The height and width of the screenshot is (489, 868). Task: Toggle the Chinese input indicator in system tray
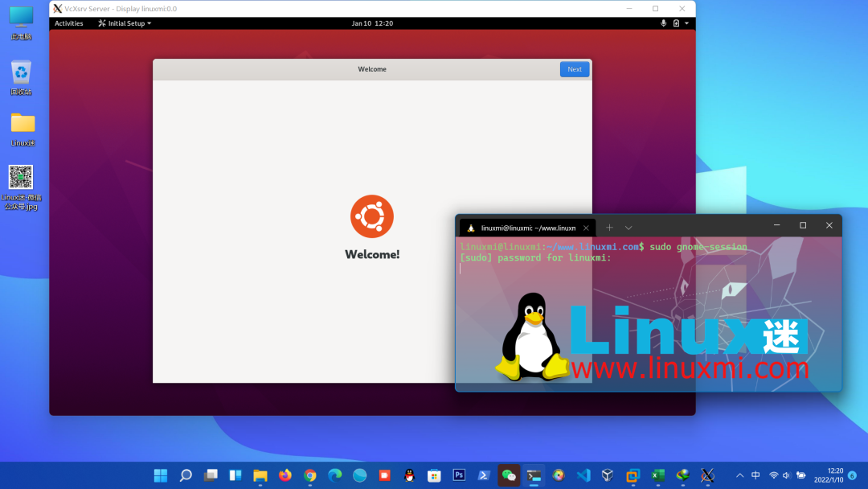click(755, 476)
